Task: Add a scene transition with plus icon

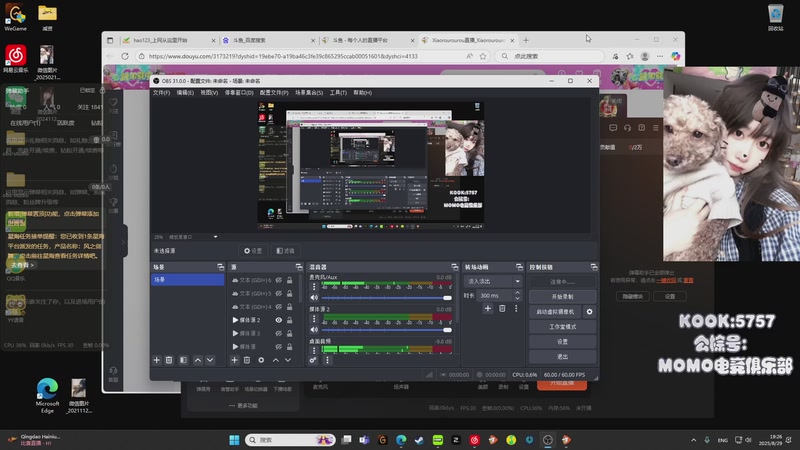Action: coord(488,309)
